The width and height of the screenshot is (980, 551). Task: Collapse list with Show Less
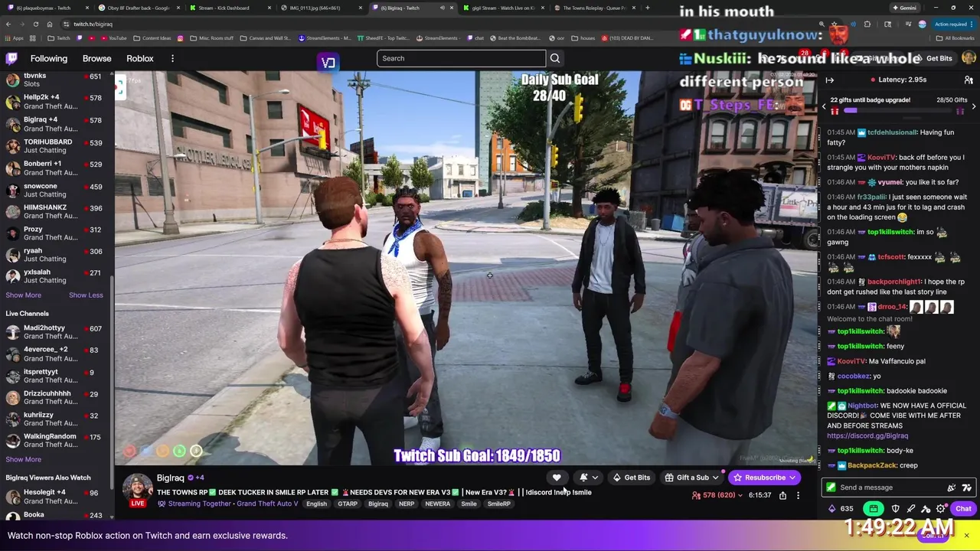(86, 295)
